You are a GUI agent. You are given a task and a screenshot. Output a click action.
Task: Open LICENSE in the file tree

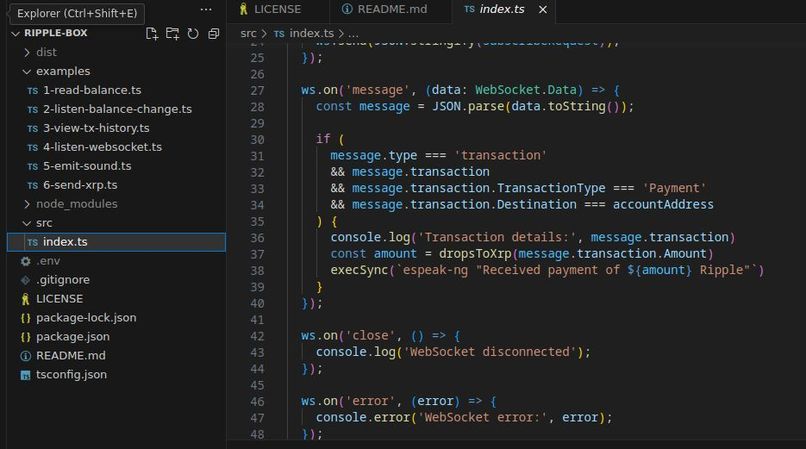click(116, 299)
